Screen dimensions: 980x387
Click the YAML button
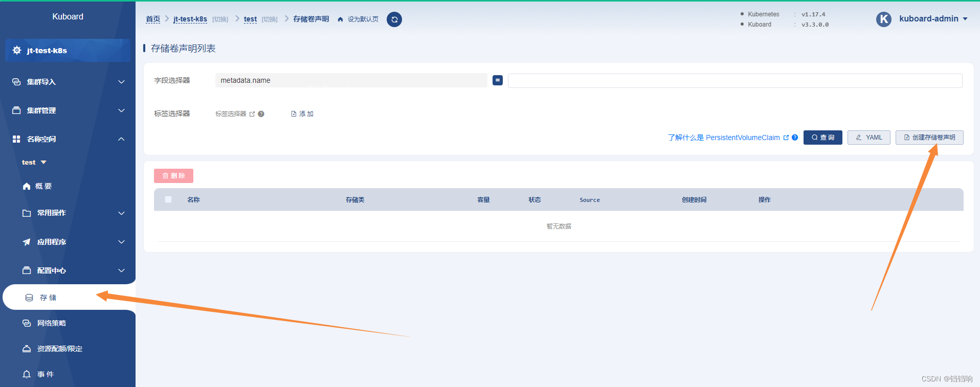pos(869,138)
